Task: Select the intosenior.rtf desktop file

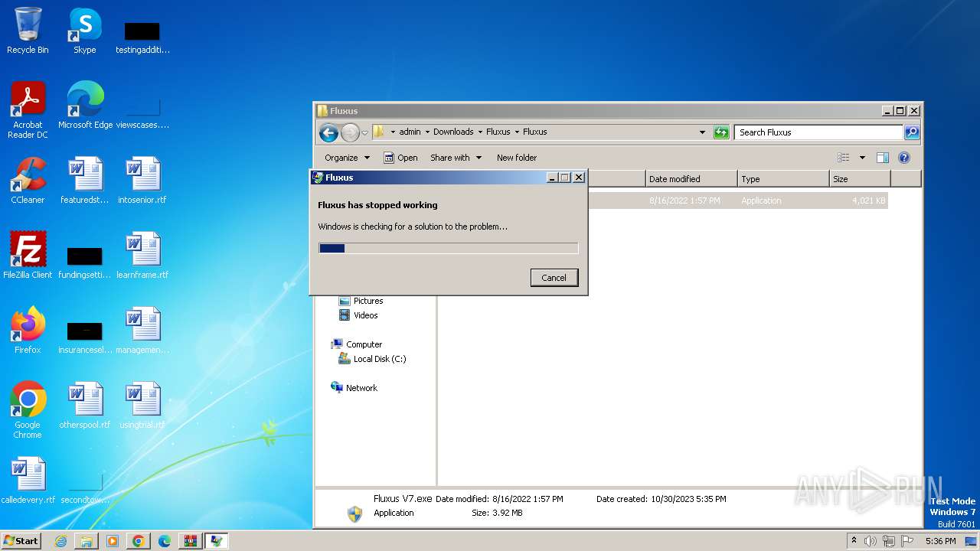Action: [x=142, y=181]
